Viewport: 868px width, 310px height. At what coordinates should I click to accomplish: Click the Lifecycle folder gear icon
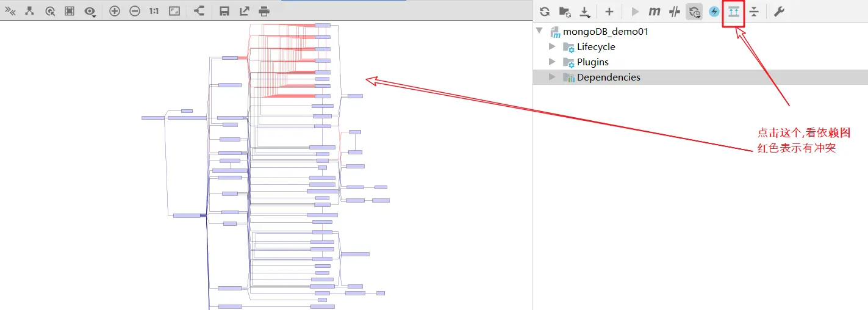coord(569,47)
